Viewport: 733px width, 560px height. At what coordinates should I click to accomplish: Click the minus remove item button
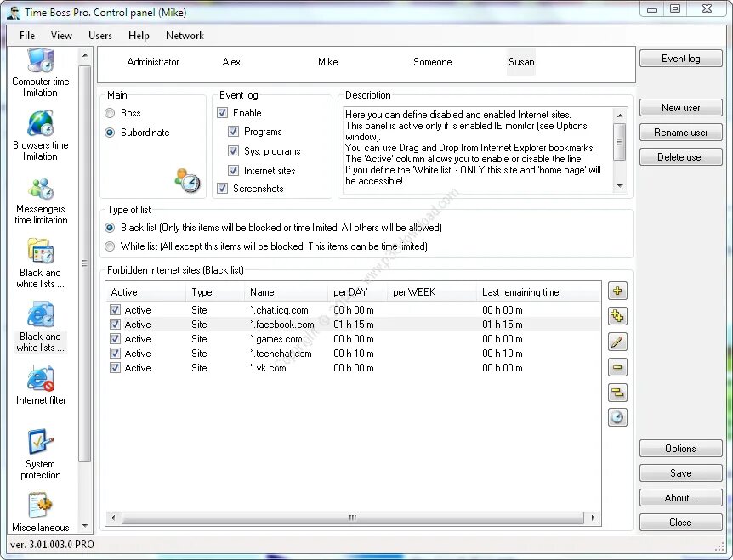tap(617, 367)
